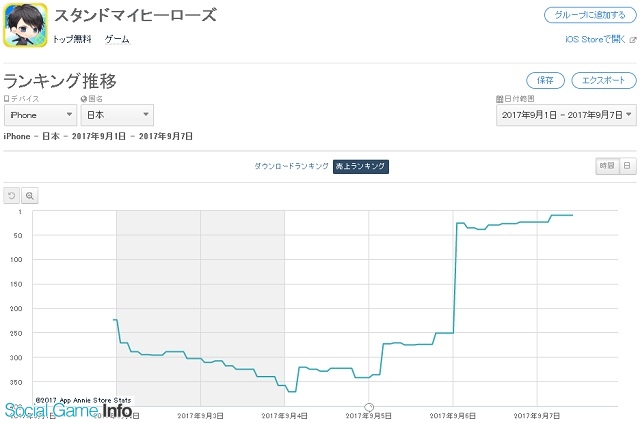Select the magnifier zoom tool
Viewport: 640px width, 423px height.
(29, 196)
